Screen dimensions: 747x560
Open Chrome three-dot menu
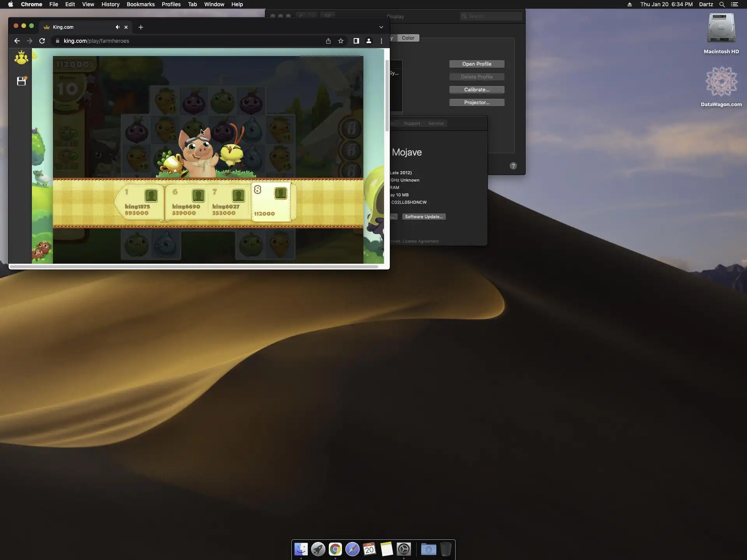point(381,41)
